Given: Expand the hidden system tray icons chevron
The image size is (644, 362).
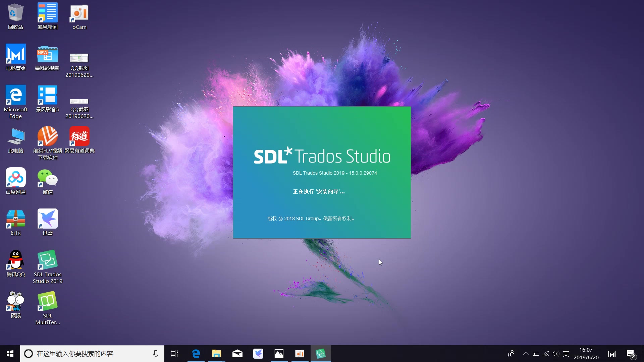Looking at the screenshot, I should (x=526, y=354).
